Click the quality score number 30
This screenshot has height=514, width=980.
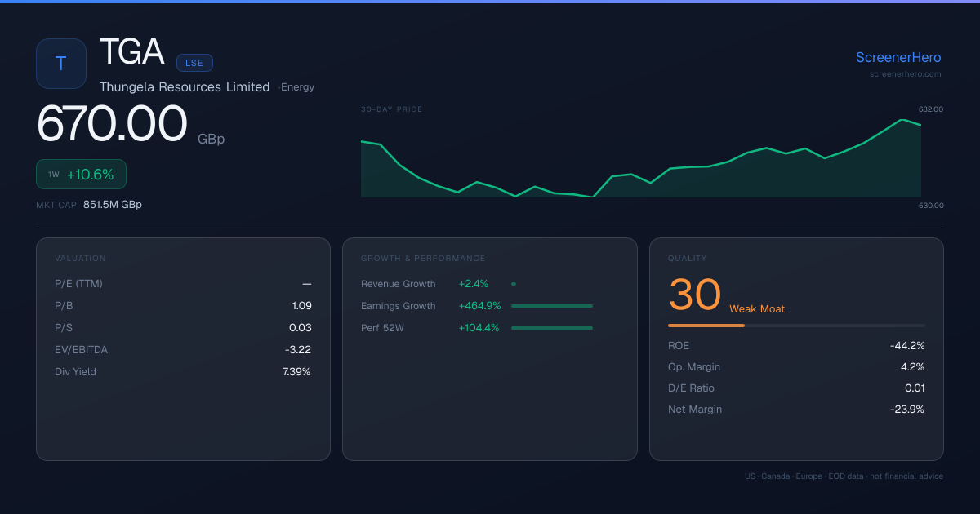pos(695,295)
